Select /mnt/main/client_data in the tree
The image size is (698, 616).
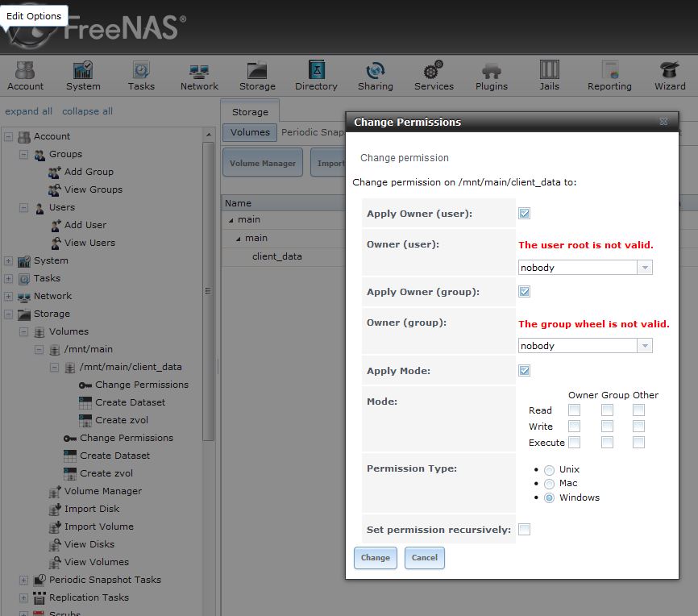[x=131, y=367]
